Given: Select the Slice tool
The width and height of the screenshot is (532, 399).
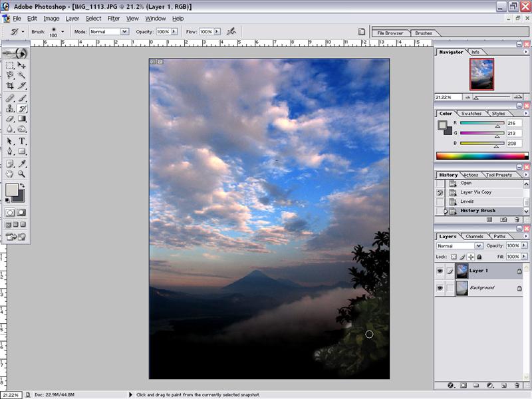Looking at the screenshot, I should click(x=22, y=86).
